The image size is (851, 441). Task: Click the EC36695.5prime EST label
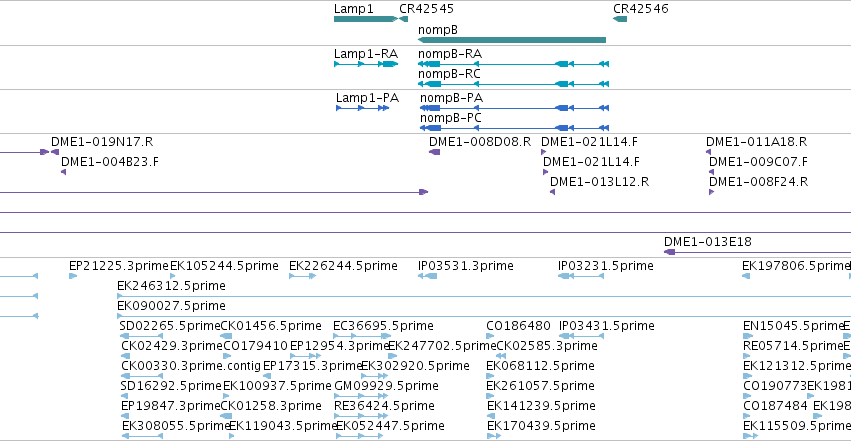click(383, 326)
